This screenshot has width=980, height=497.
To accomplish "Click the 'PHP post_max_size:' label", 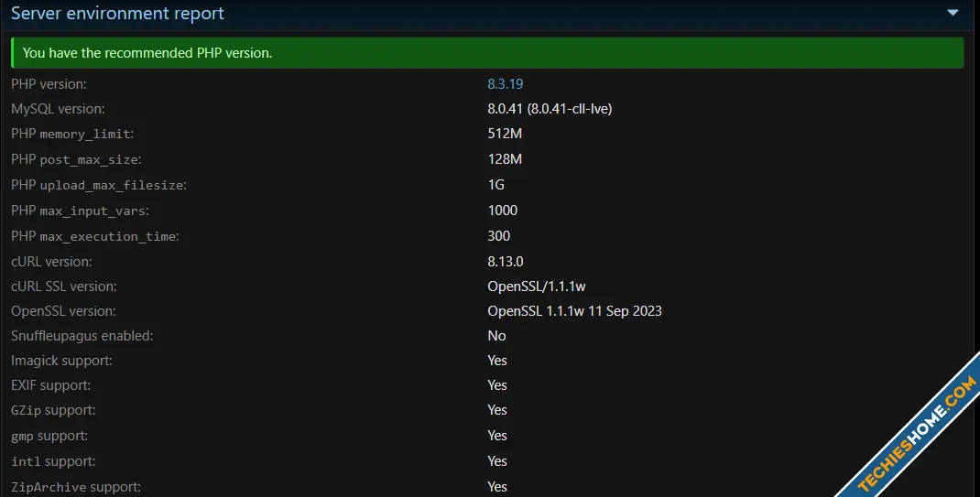I will pos(76,159).
